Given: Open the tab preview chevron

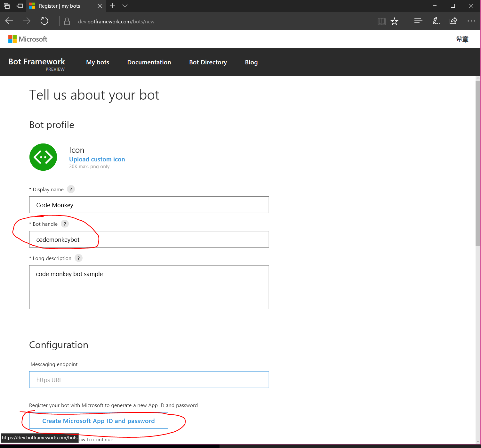Looking at the screenshot, I should 125,6.
